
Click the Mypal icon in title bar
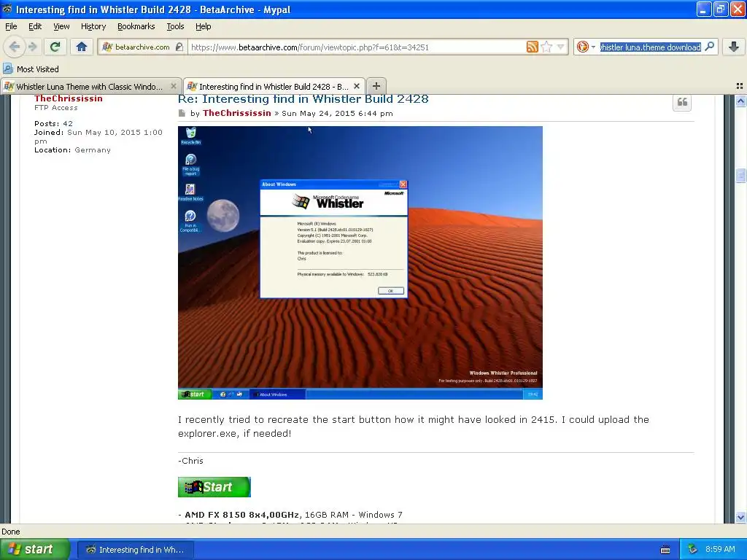[x=7, y=9]
